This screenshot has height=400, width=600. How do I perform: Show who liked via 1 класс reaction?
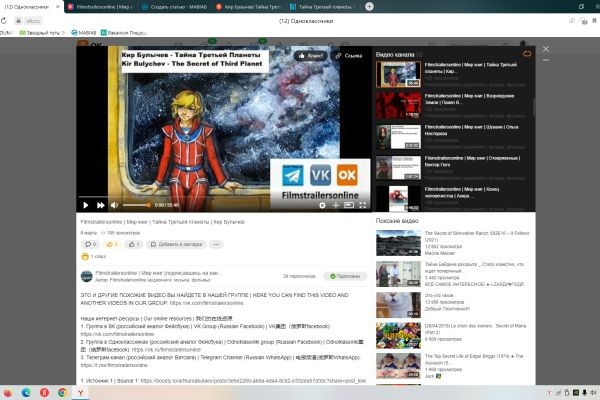94,256
